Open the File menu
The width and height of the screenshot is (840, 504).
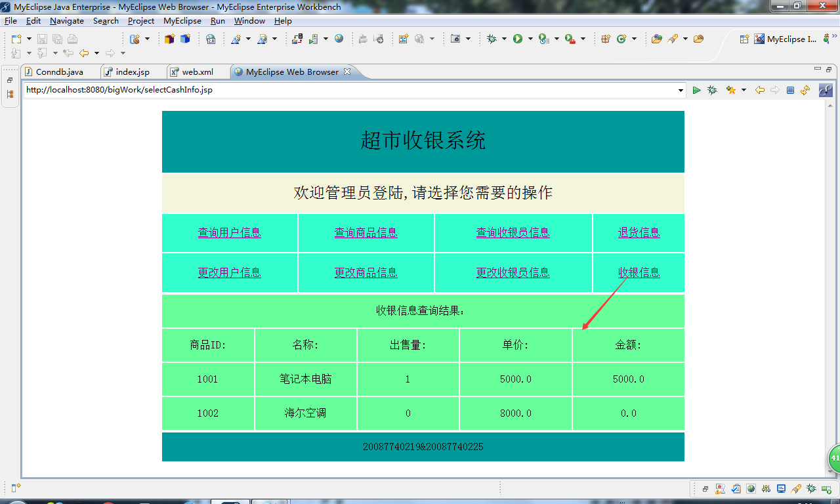point(10,21)
